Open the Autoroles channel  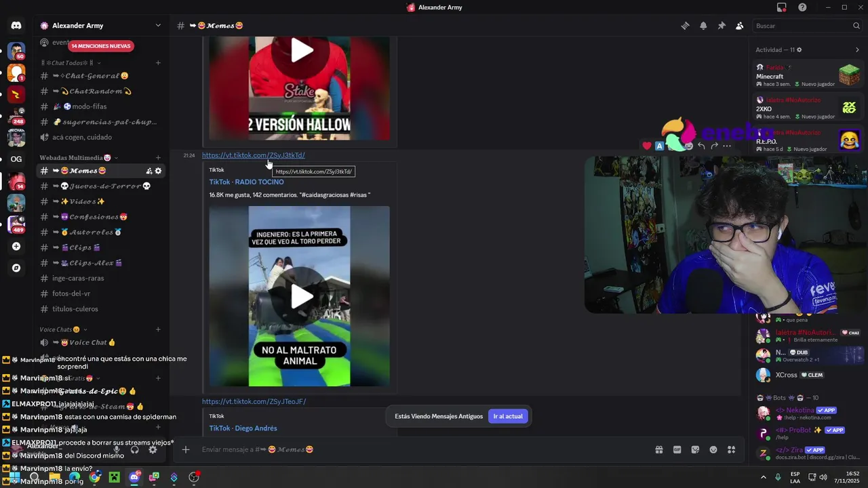pyautogui.click(x=102, y=232)
